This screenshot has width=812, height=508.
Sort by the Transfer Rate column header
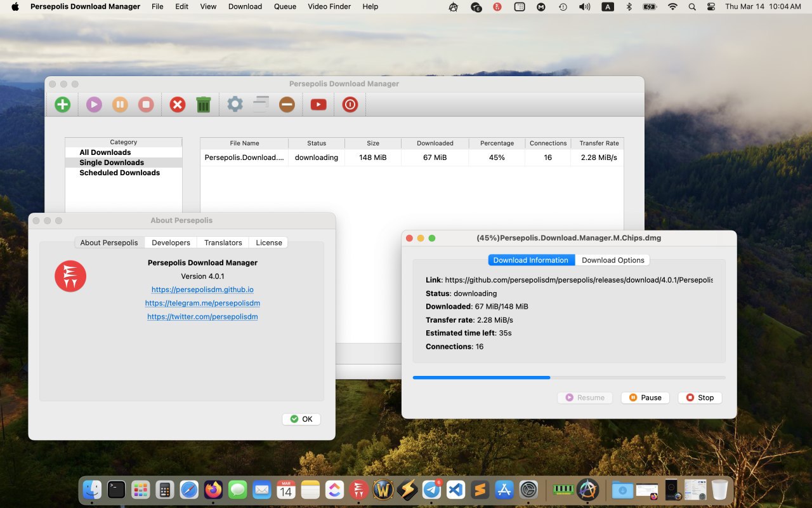[x=599, y=143]
